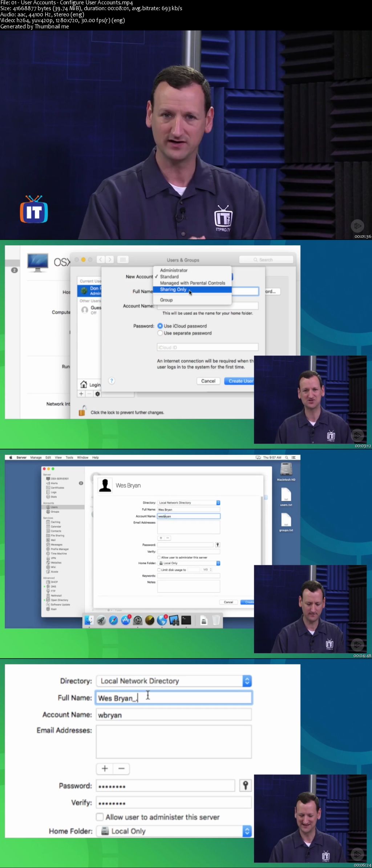Open Terminal from the Dock
The image size is (372, 868).
pyautogui.click(x=186, y=620)
